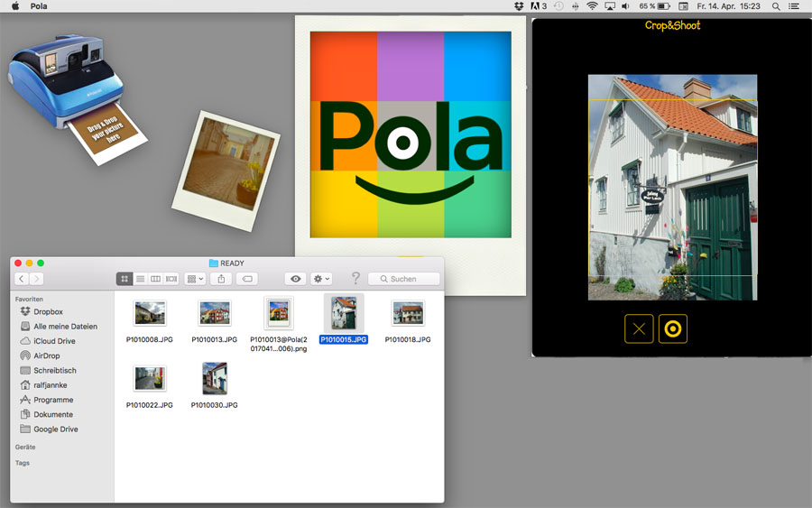812x508 pixels.
Task: Go back in Finder READY window
Action: pyautogui.click(x=22, y=279)
